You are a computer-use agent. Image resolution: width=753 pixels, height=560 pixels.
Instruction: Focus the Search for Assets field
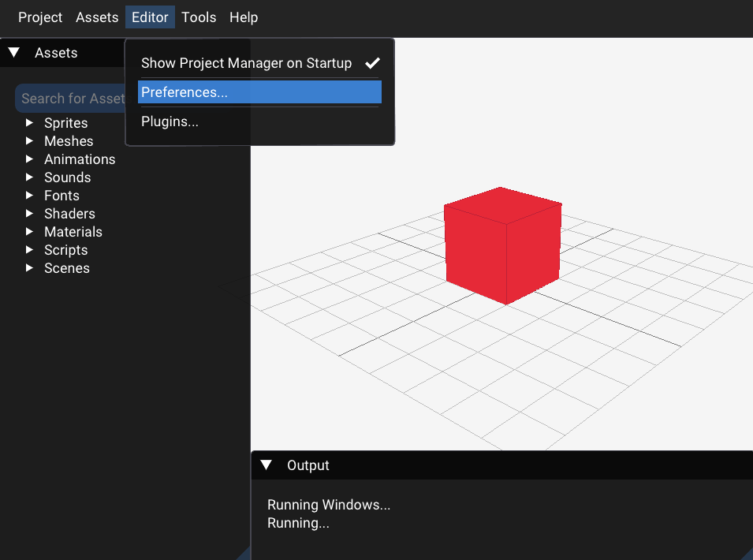(x=71, y=99)
